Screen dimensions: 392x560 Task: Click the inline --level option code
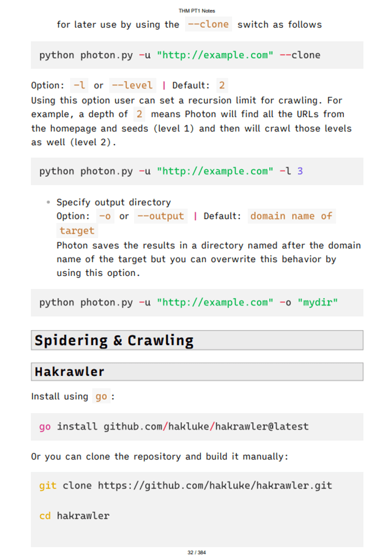coord(132,86)
